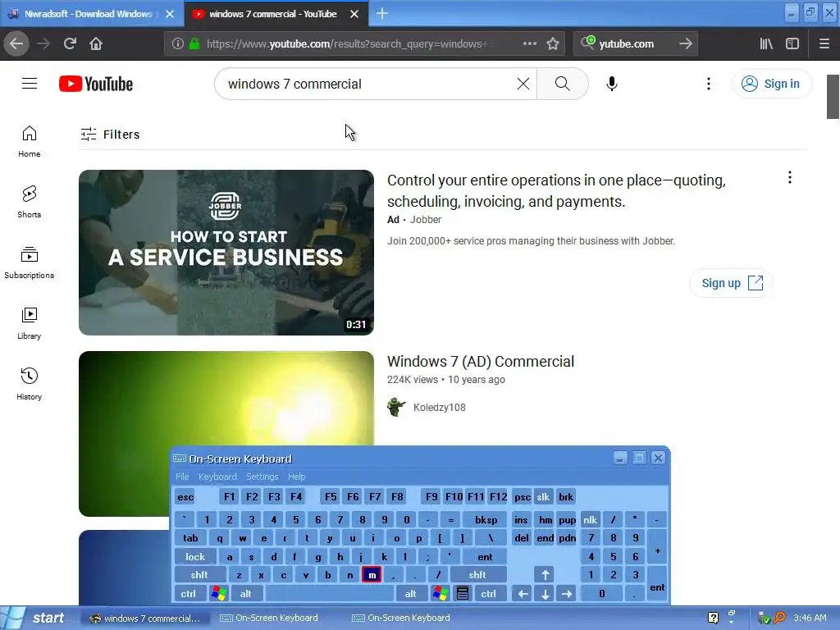Click the Sign in button
The width and height of the screenshot is (840, 630).
point(771,84)
